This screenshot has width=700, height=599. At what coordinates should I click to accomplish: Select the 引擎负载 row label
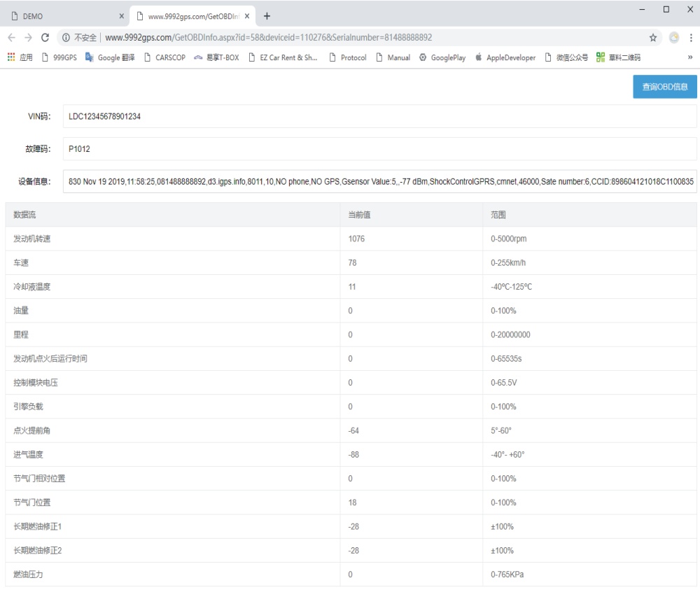click(28, 407)
